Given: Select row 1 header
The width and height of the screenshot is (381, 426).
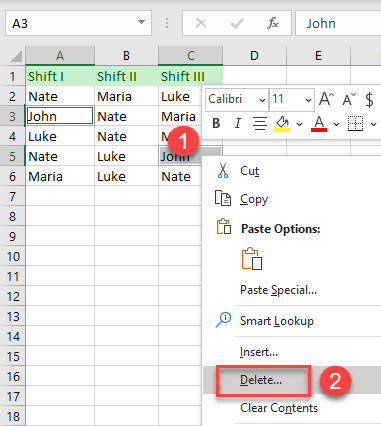Looking at the screenshot, I should (x=13, y=76).
